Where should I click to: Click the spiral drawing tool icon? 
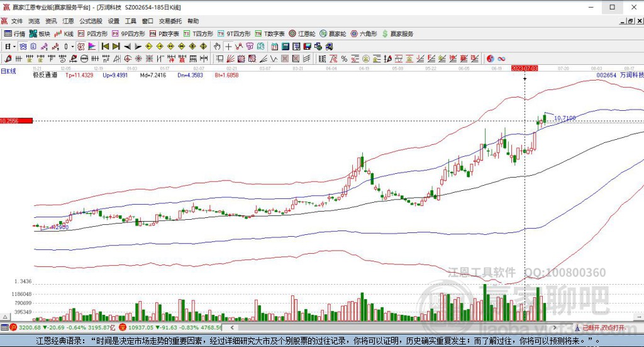point(128,59)
